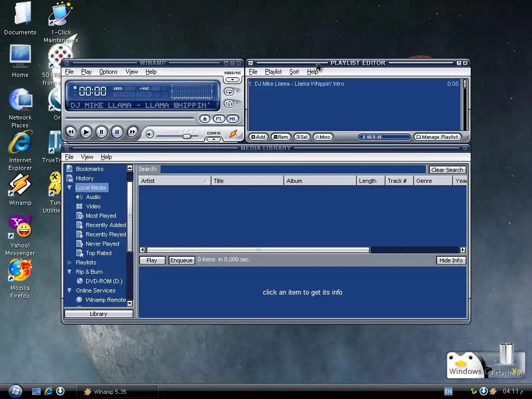Click the Misc button in Playlist Editor
Viewport: 532px width, 399px height.
tap(322, 137)
